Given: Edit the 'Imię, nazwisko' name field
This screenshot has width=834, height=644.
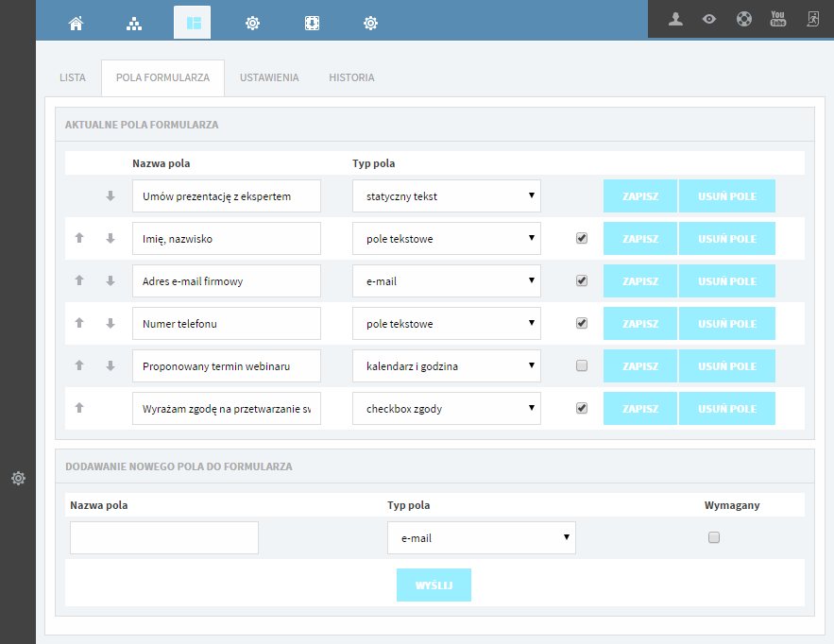Looking at the screenshot, I should coord(227,238).
